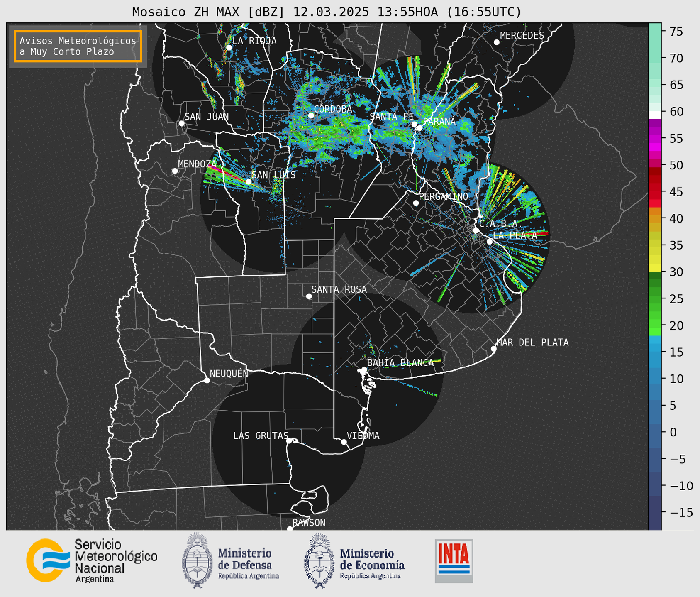700x597 pixels.
Task: Click the Ministerio de Economía text
Action: coord(372,563)
